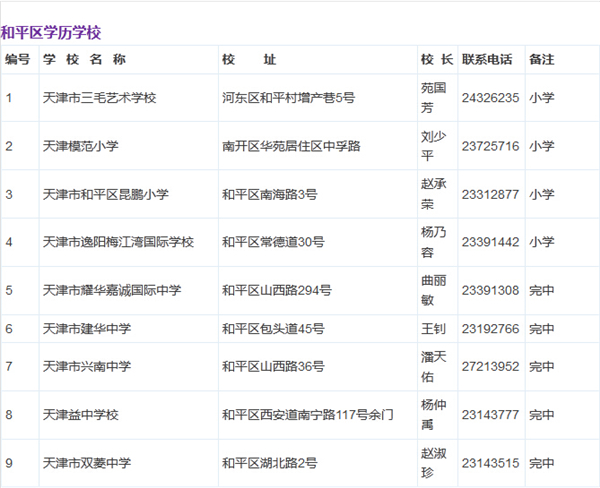Click the address 南开区华苑居住区中孚路

291,146
